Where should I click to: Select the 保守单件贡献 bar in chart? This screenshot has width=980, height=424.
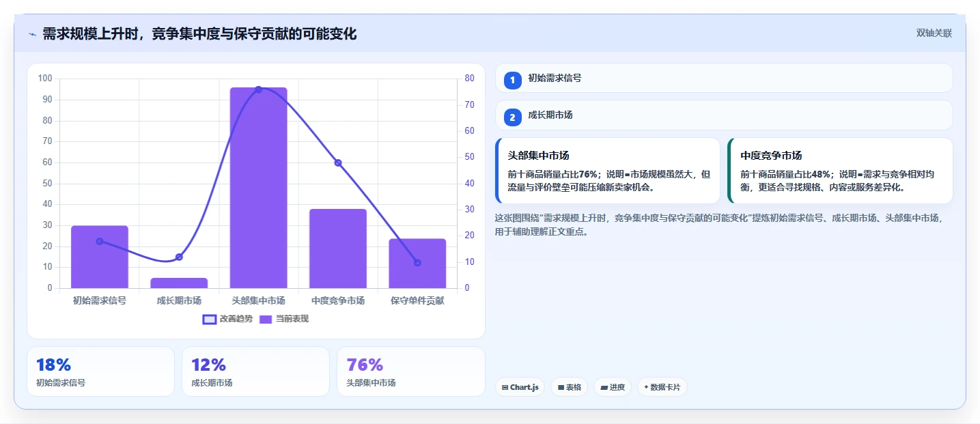coord(417,263)
